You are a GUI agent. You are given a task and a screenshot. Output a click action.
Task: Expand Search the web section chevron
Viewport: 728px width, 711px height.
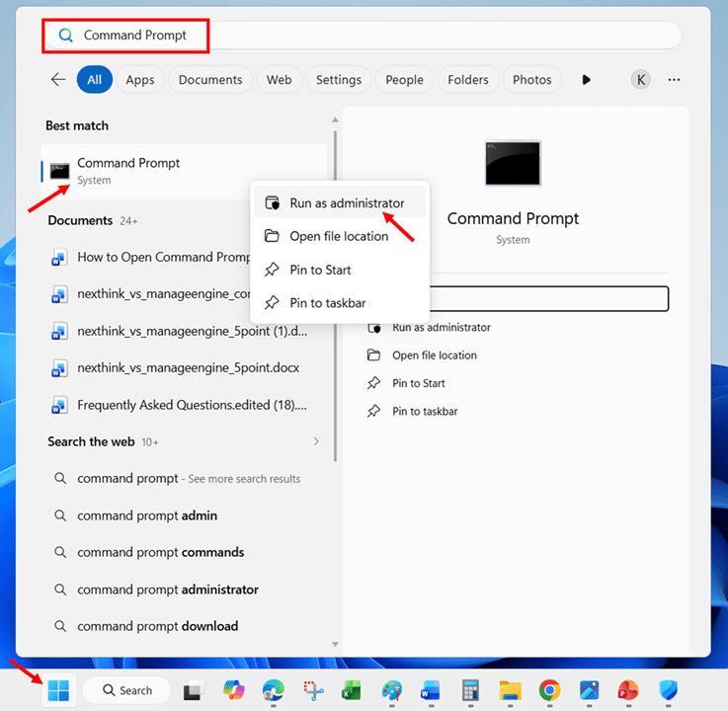tap(316, 441)
